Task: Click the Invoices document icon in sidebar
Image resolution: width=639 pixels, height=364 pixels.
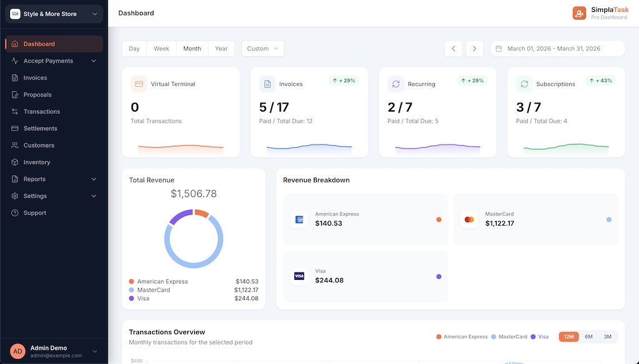Action: 15,78
